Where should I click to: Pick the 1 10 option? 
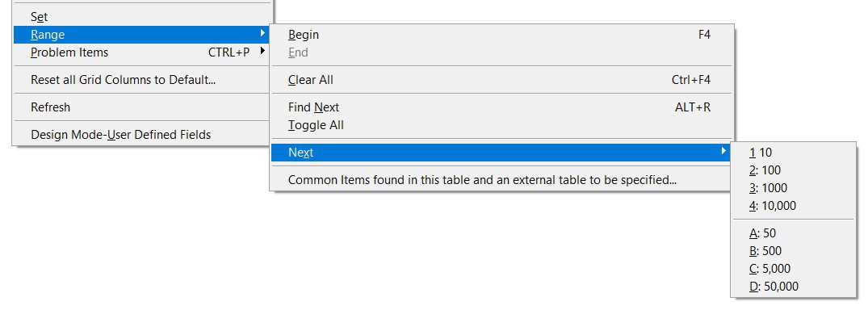click(793, 153)
